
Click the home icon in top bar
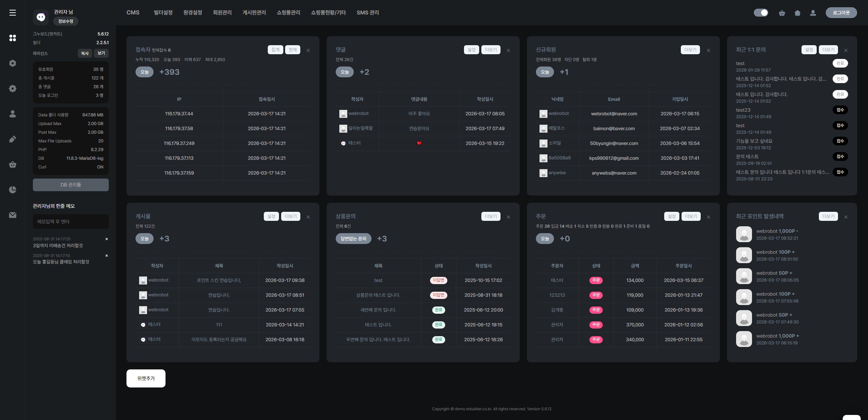tap(797, 13)
